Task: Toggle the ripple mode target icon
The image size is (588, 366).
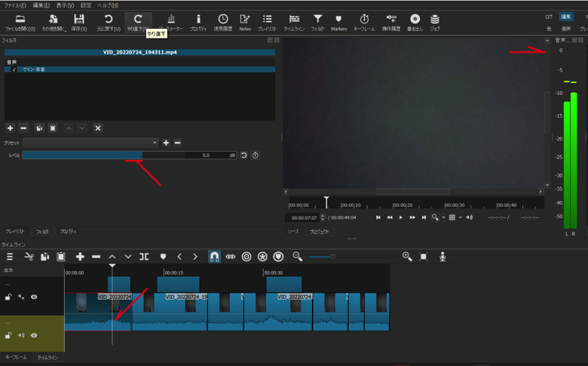Action: 247,257
